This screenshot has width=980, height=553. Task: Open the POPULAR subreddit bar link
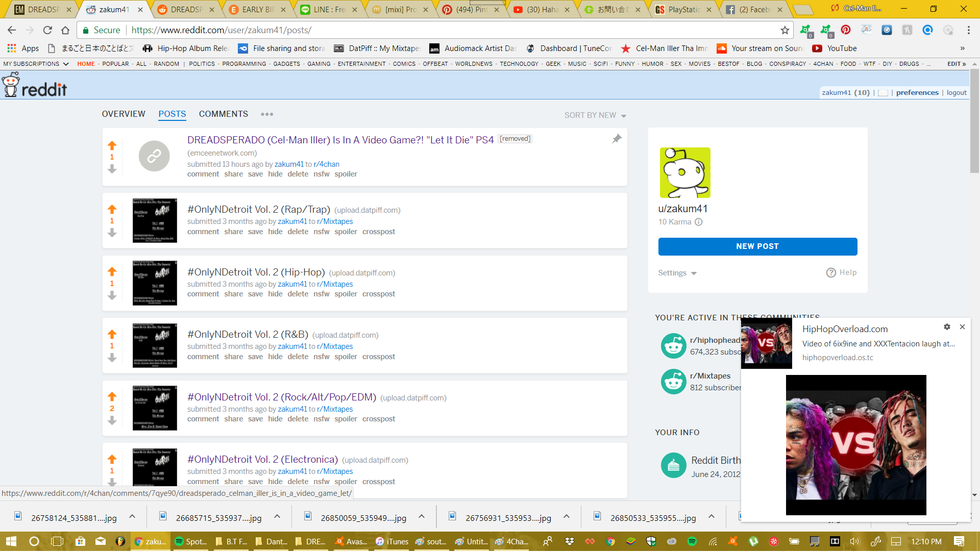115,64
